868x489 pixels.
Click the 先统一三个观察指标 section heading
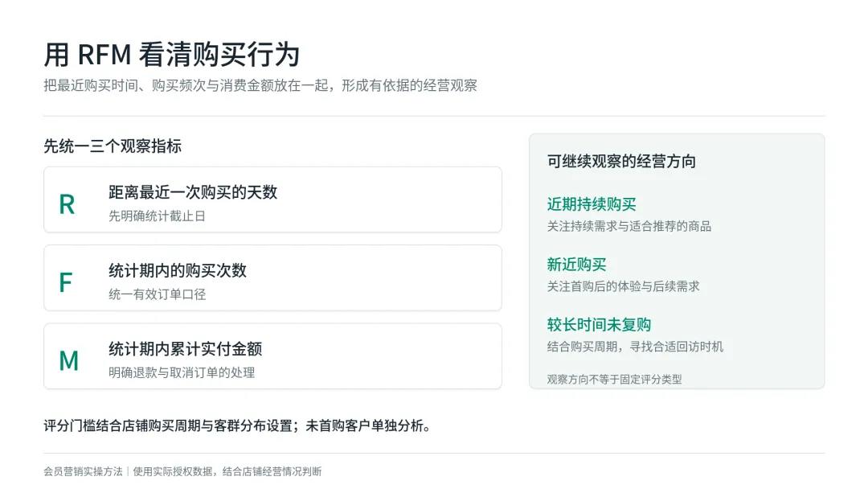(x=113, y=146)
